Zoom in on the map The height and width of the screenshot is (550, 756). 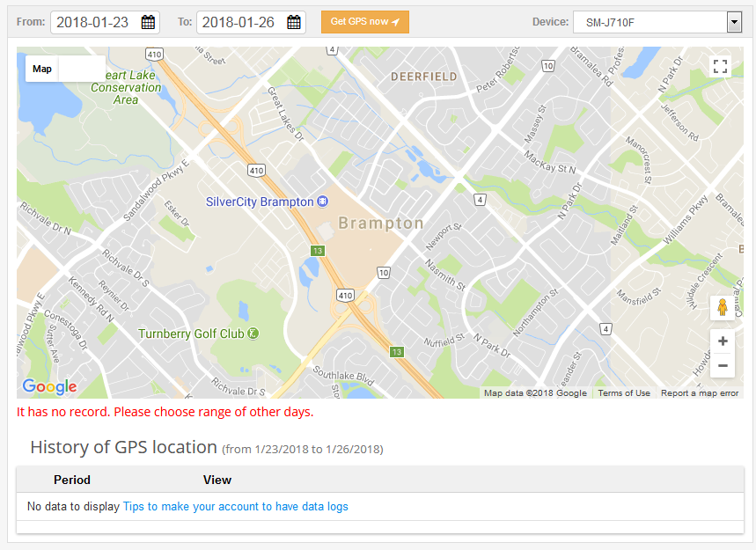point(723,341)
